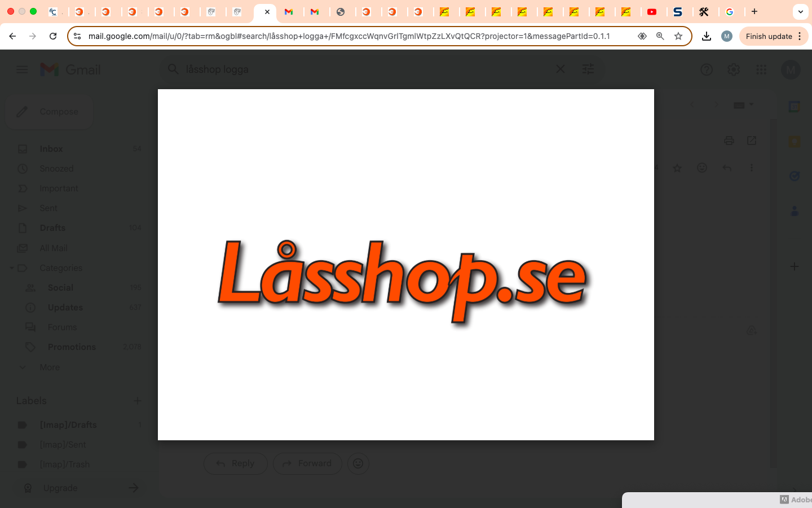Close the current browser tab

pos(267,12)
